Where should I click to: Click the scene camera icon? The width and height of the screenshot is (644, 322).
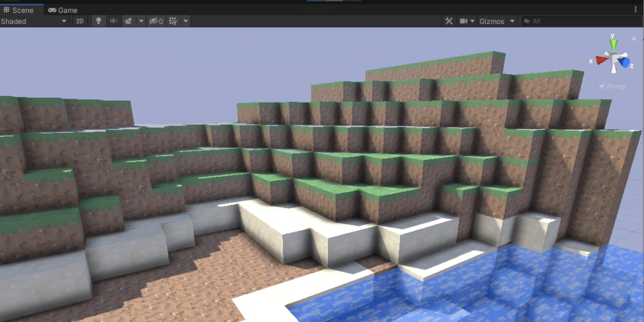click(463, 21)
